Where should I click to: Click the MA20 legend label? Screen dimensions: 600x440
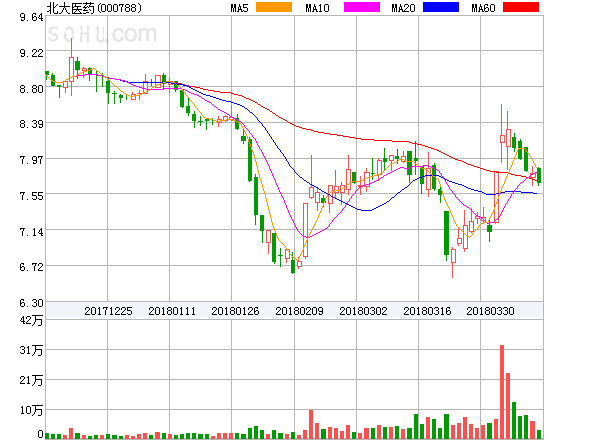[403, 8]
